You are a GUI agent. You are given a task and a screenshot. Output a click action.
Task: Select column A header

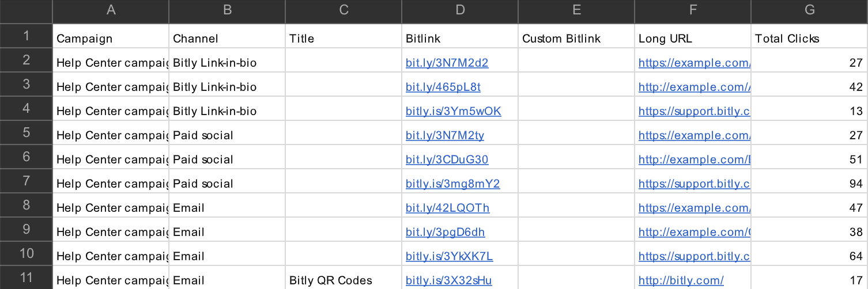[x=111, y=12]
